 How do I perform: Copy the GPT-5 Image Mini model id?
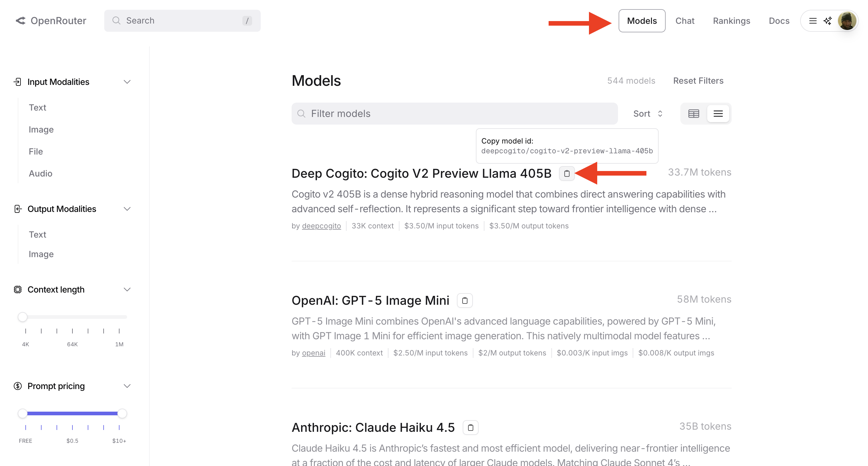click(465, 300)
